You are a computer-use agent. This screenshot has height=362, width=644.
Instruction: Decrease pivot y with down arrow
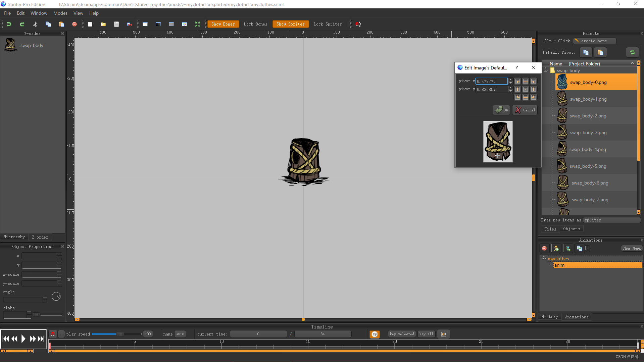(x=510, y=91)
